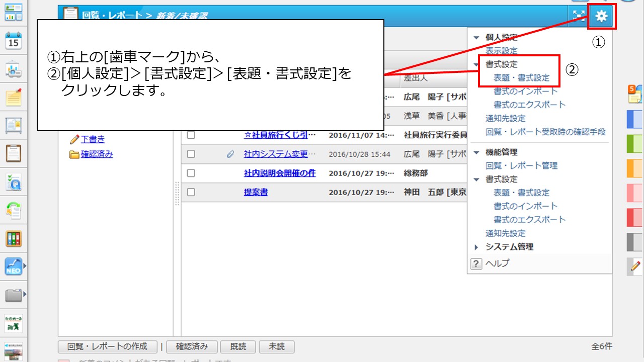The width and height of the screenshot is (644, 362).
Task: Click the fullscreen expand icon
Action: pos(578,16)
